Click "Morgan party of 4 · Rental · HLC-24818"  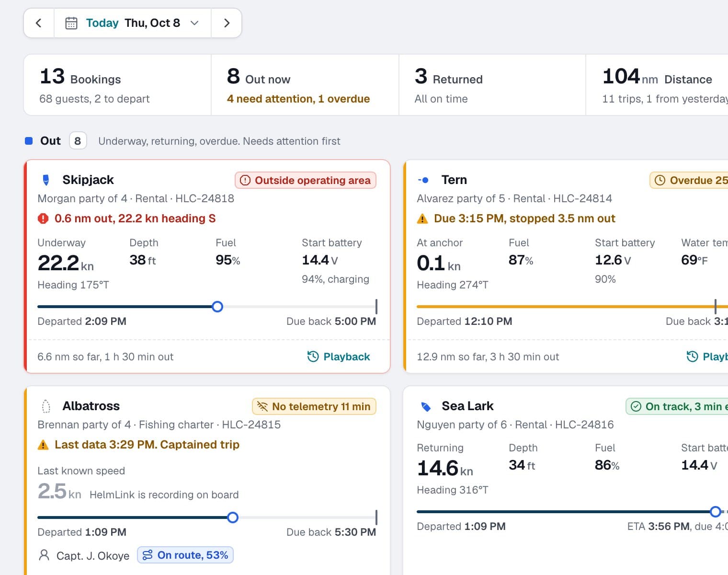[x=136, y=198]
